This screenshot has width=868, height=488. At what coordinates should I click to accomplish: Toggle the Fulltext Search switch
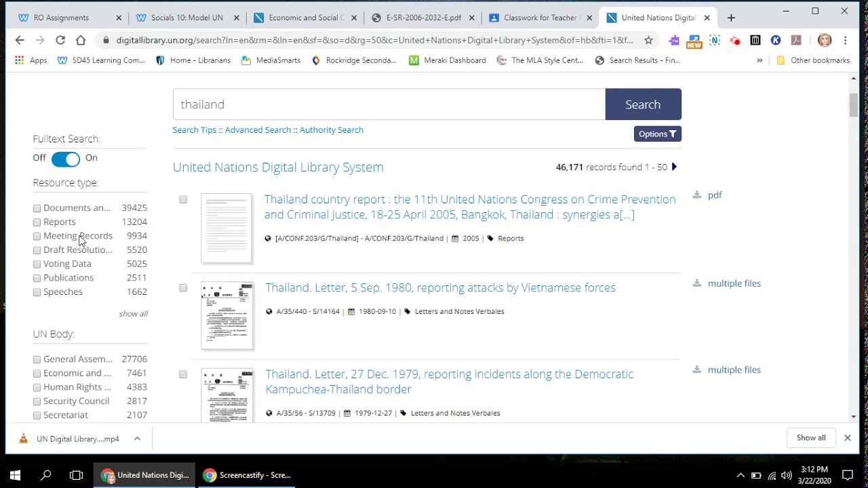[66, 159]
